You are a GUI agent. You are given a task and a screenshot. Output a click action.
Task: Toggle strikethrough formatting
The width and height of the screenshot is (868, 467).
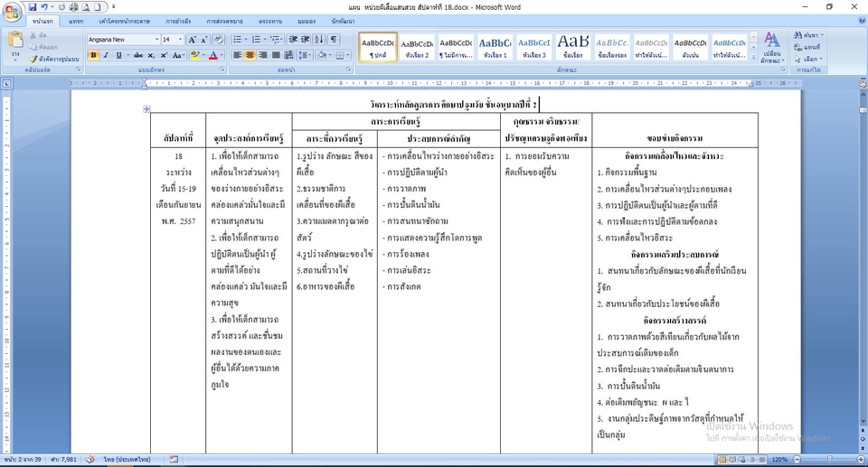[x=138, y=55]
